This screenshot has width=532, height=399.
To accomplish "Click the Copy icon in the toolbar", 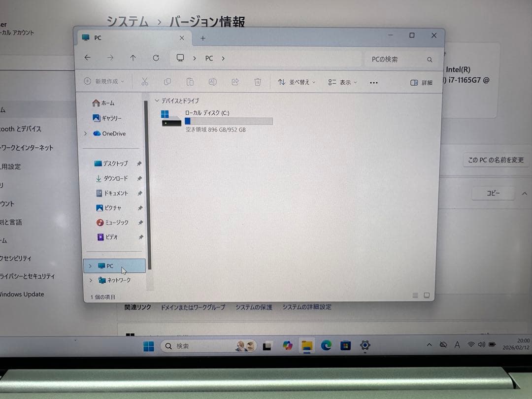I will tap(167, 82).
